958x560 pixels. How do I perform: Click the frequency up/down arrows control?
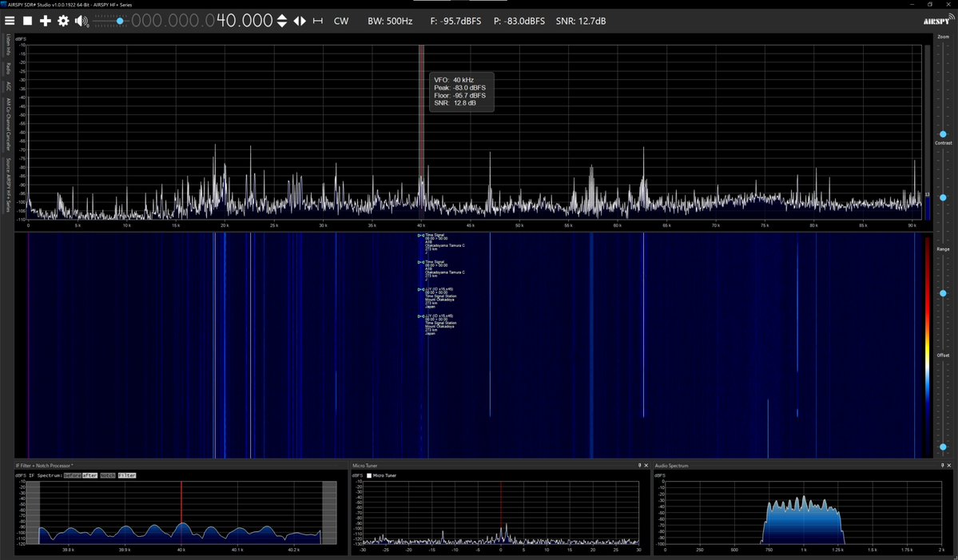point(282,21)
